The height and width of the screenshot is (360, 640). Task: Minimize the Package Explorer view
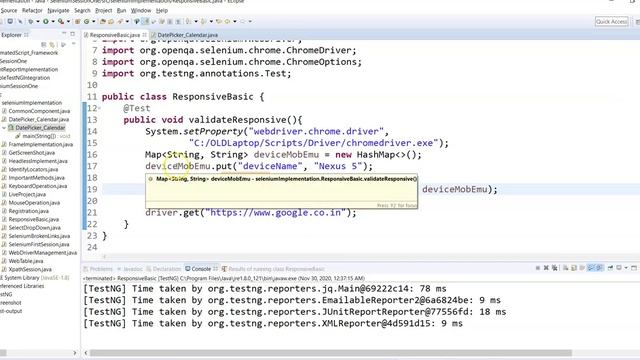64,34
